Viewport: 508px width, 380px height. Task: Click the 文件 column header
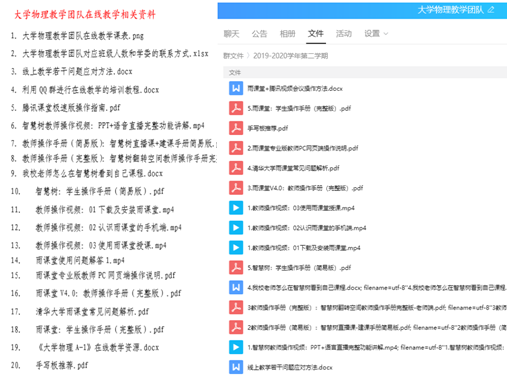point(235,72)
